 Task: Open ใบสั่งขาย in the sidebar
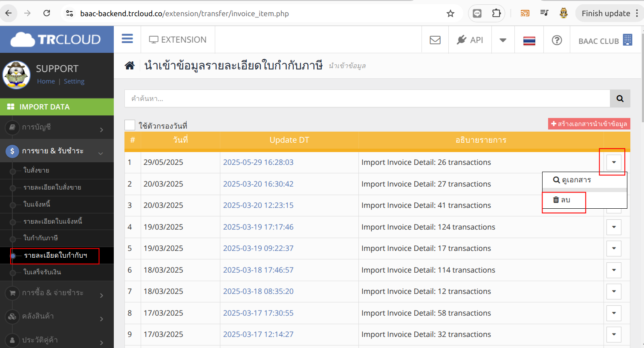(x=37, y=170)
